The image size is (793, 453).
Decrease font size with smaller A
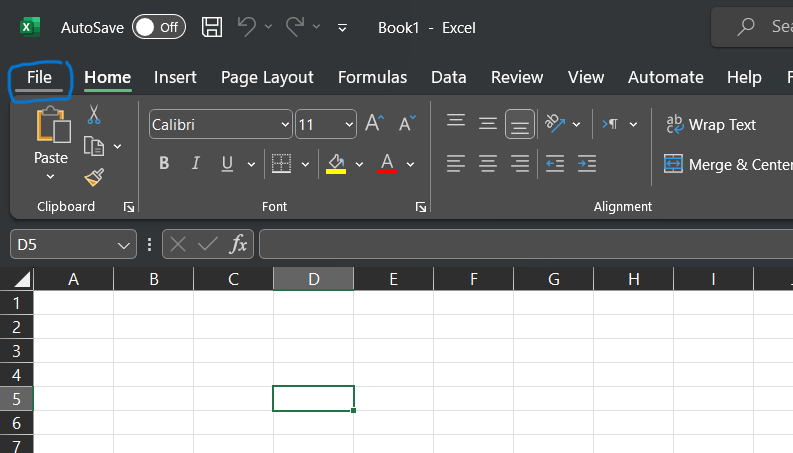pyautogui.click(x=407, y=123)
